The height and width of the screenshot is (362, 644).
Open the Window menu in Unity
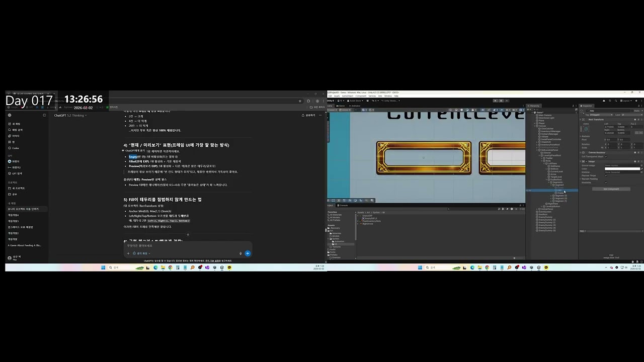pyautogui.click(x=388, y=96)
